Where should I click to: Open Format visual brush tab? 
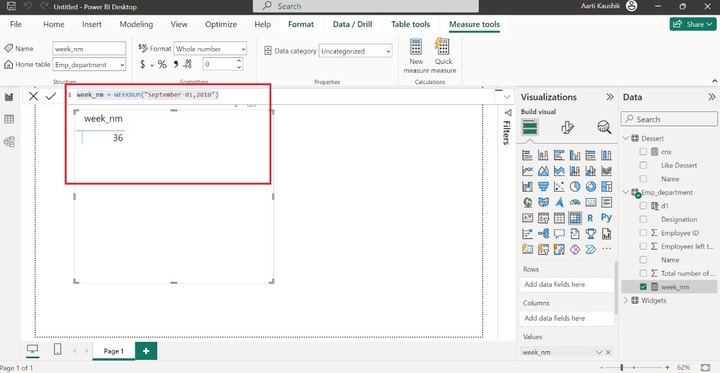(567, 127)
